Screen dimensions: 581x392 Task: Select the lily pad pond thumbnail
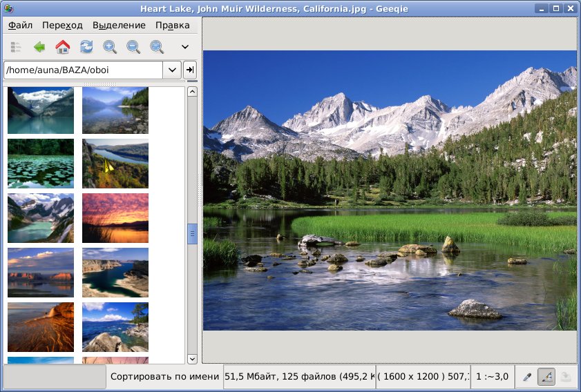pos(41,164)
